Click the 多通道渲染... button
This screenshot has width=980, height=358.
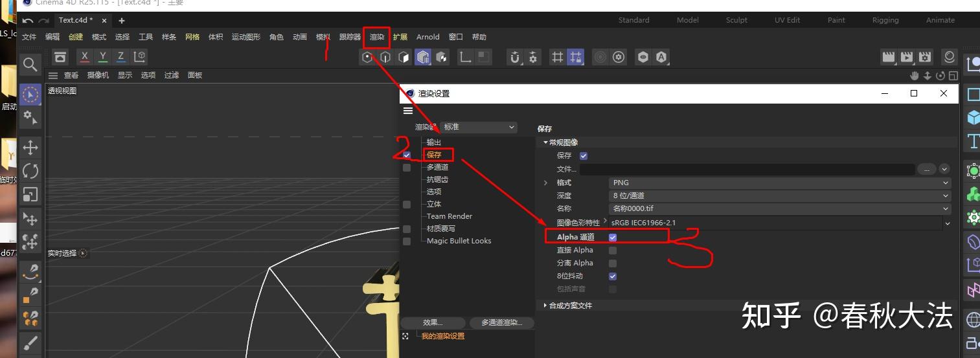point(501,322)
